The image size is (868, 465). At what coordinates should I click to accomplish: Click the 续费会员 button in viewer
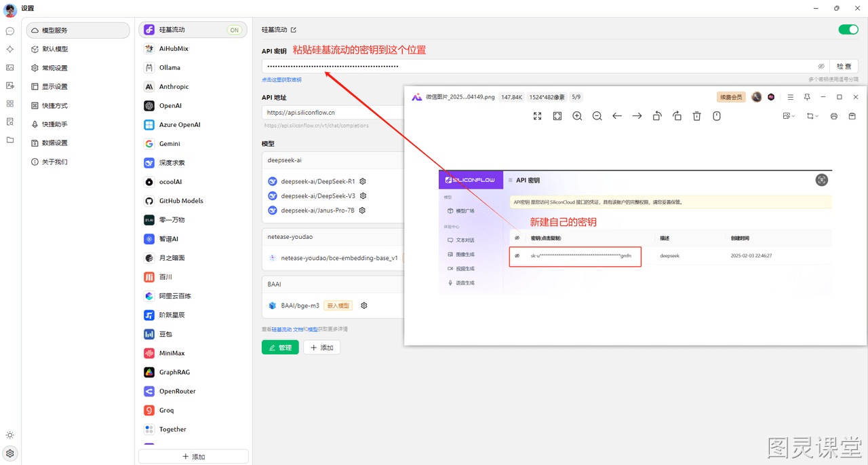coord(731,97)
